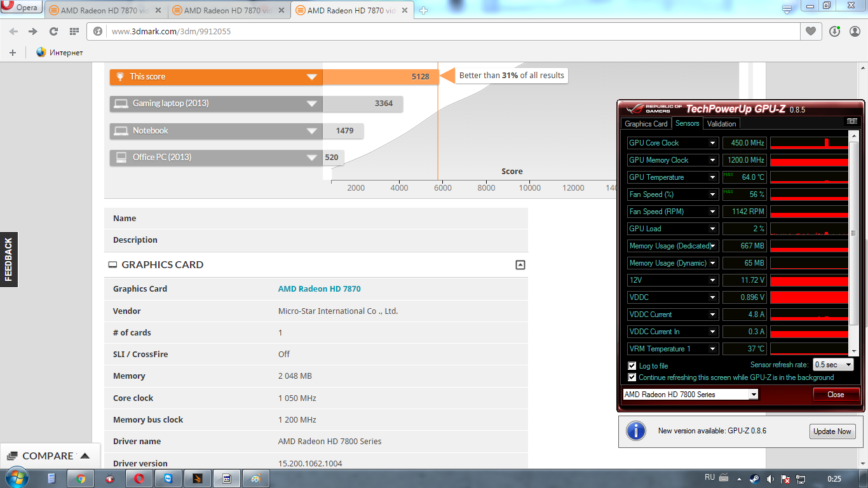Close the GPU-Z window with Close button
Viewport: 868px width, 488px height.
coord(836,395)
